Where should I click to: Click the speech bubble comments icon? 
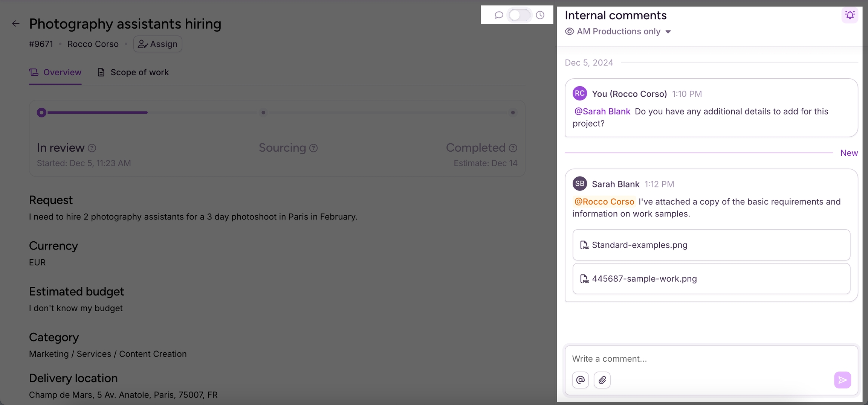click(499, 15)
